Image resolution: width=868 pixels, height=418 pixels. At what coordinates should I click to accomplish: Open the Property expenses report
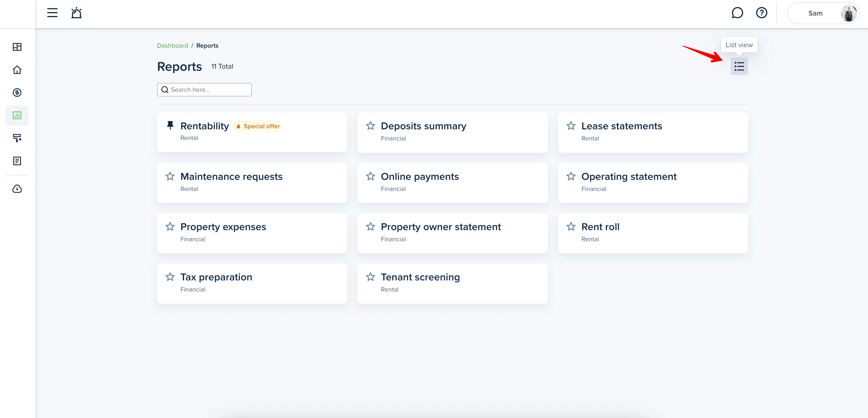[x=252, y=233]
